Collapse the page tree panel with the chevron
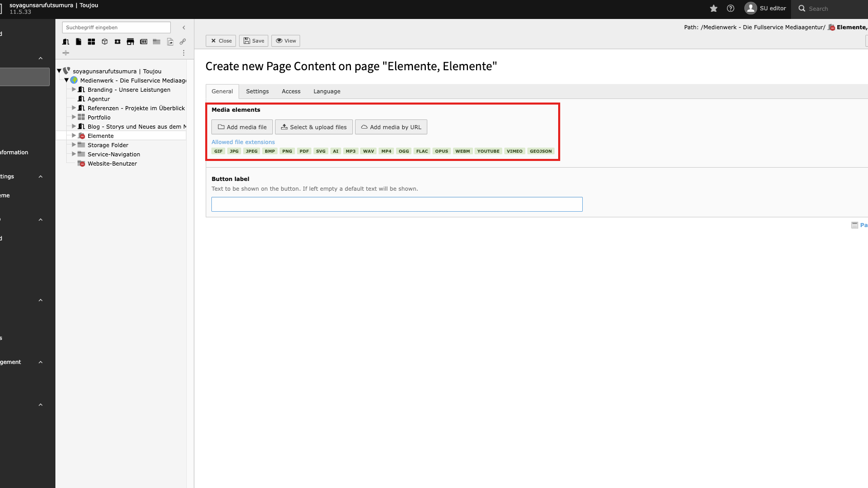This screenshot has height=488, width=868. [184, 28]
